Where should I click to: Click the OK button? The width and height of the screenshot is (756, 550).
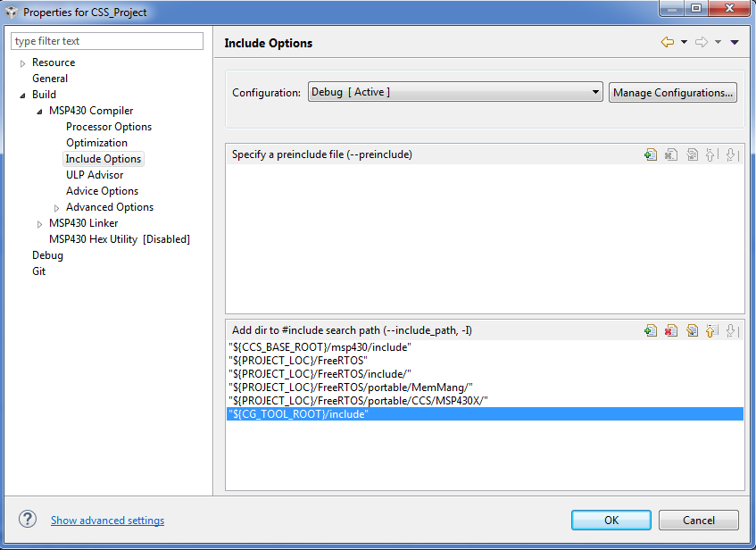pos(611,520)
